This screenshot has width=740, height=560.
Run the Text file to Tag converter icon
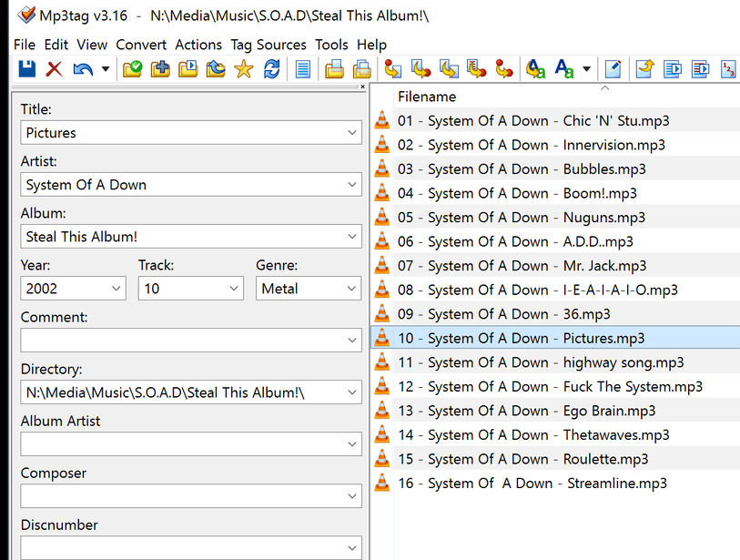point(477,69)
